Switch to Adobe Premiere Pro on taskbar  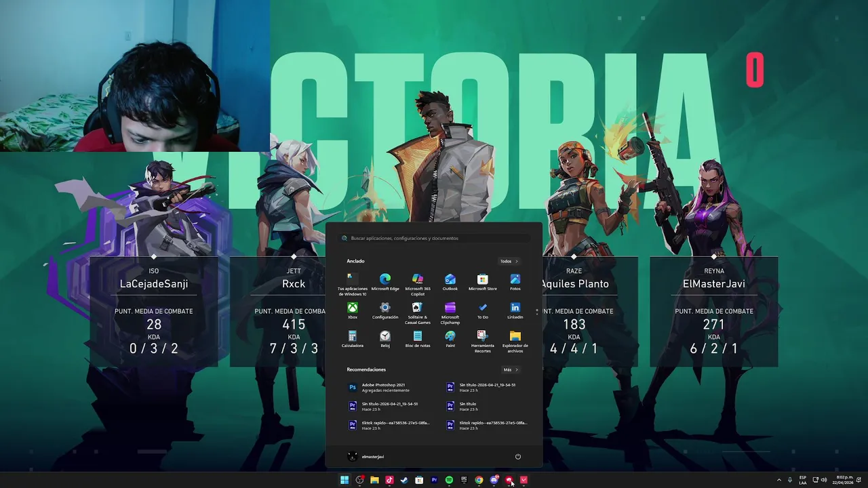tap(434, 480)
